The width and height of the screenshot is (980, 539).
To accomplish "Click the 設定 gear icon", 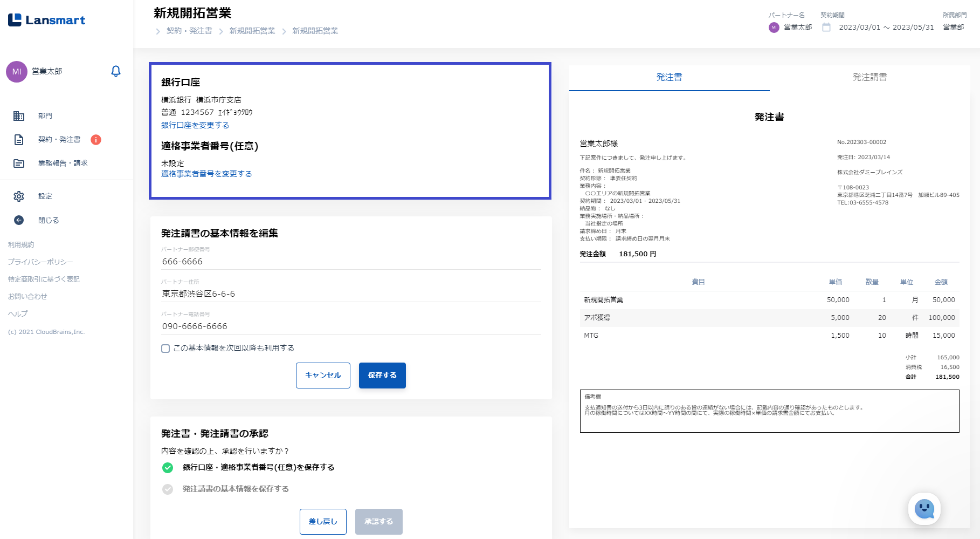I will [19, 196].
